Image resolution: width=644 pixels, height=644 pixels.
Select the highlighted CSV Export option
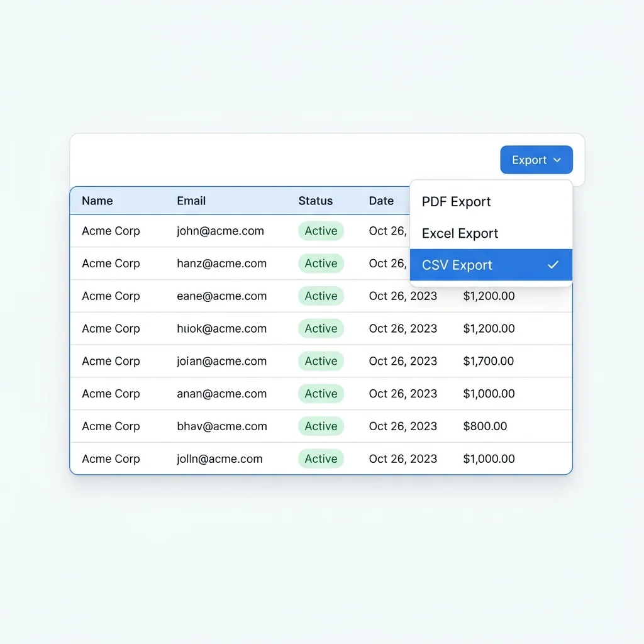pyautogui.click(x=457, y=265)
